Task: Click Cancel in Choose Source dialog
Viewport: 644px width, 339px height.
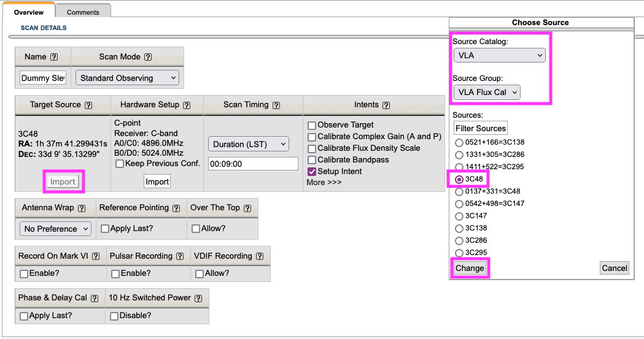Action: pos(614,268)
